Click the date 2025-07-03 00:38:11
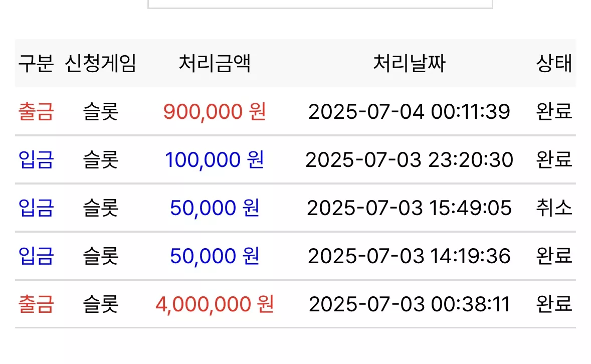Viewport: 591px width, 364px height. pos(410,304)
